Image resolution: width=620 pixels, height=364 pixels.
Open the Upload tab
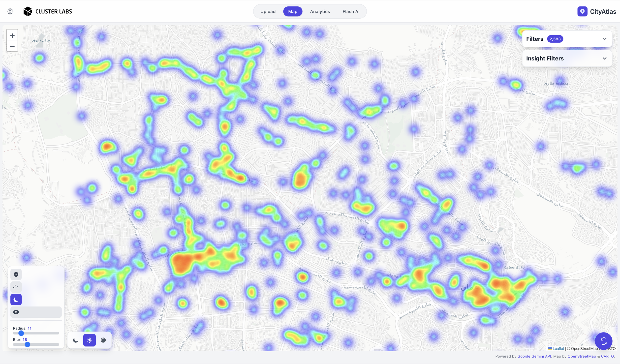tap(268, 11)
